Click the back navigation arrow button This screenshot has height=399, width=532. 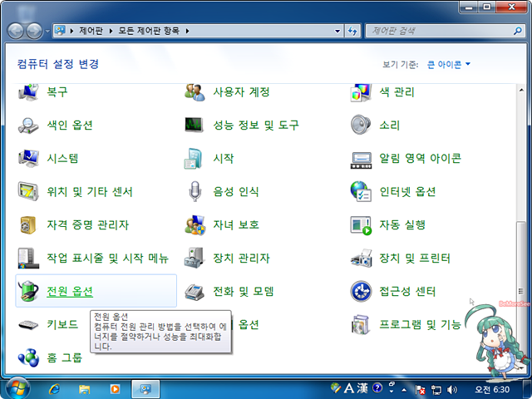[x=16, y=31]
